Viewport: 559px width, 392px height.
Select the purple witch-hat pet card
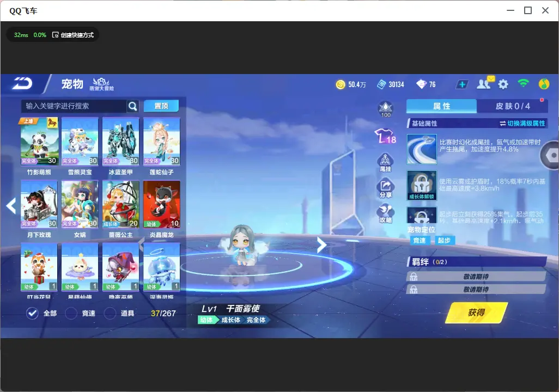click(x=121, y=267)
